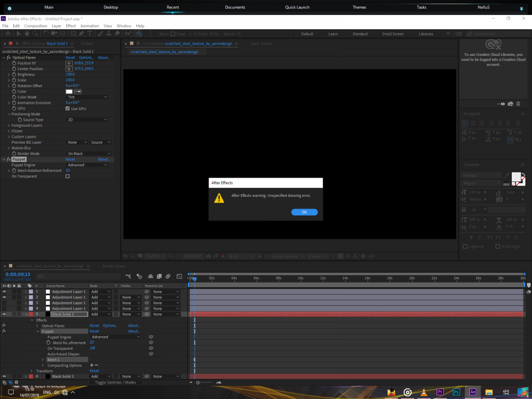Click the Motion Blur icon in timeline
This screenshot has height=399, width=532.
(168, 277)
